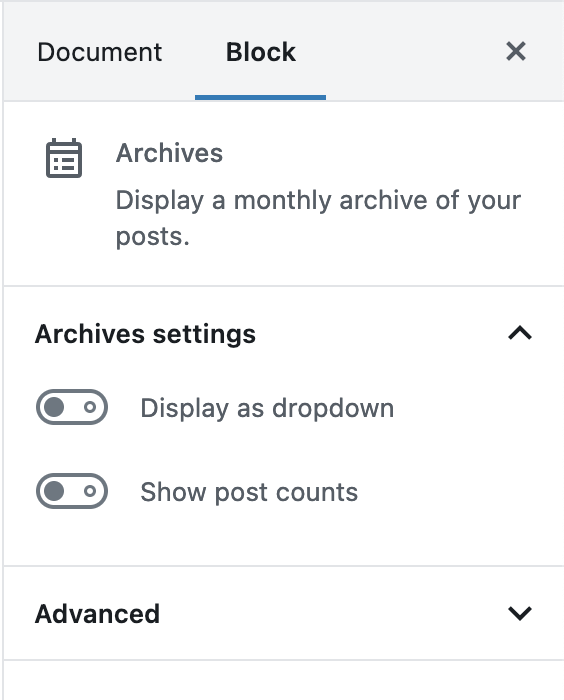The image size is (564, 700).
Task: Click the Archives block calendar icon
Action: (64, 158)
